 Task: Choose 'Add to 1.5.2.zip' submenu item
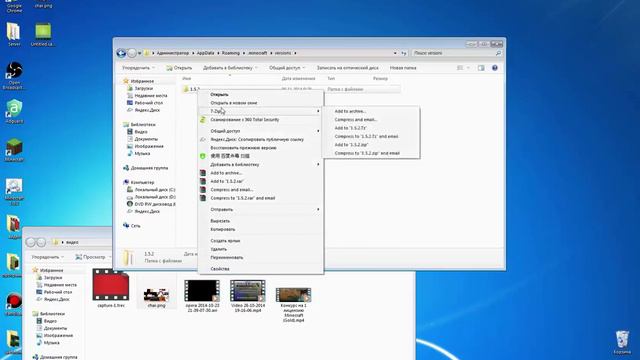pos(351,144)
